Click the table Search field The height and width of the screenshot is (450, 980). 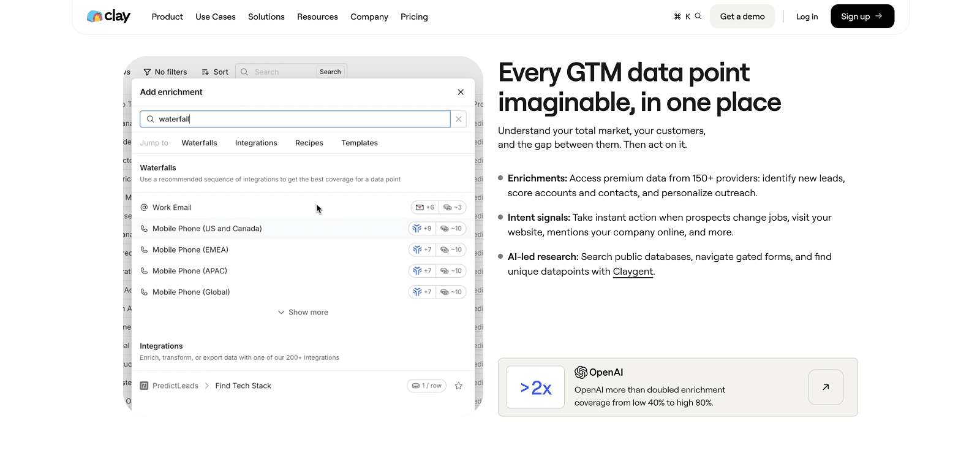(276, 72)
